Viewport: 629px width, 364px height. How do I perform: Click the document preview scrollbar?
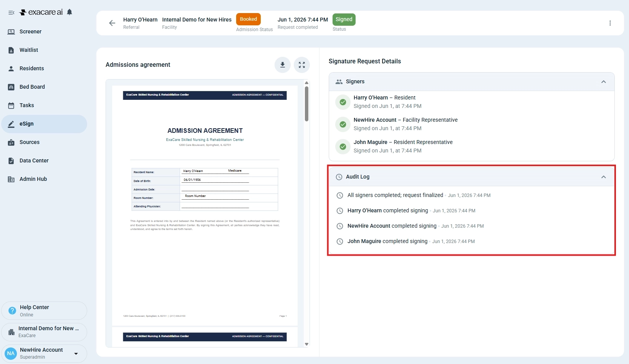pos(306,104)
